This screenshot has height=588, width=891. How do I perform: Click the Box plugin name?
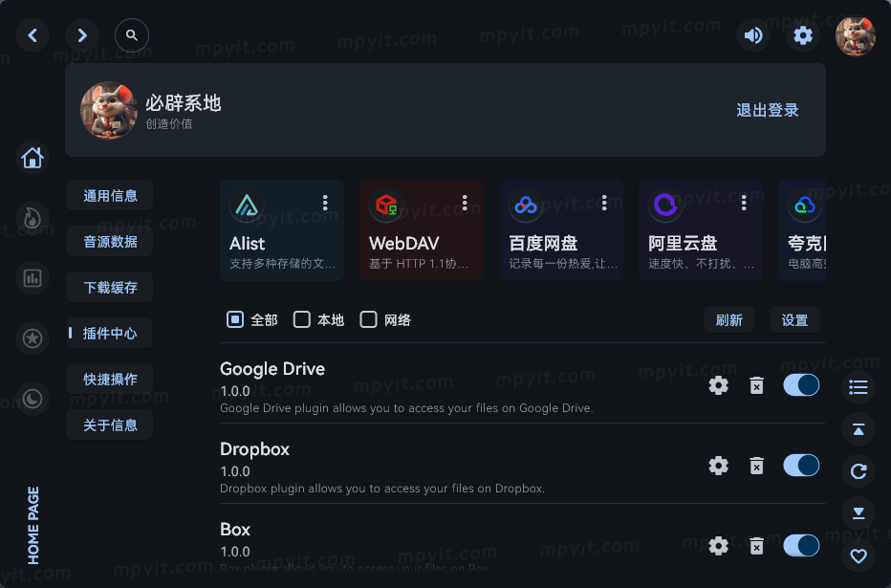point(235,530)
